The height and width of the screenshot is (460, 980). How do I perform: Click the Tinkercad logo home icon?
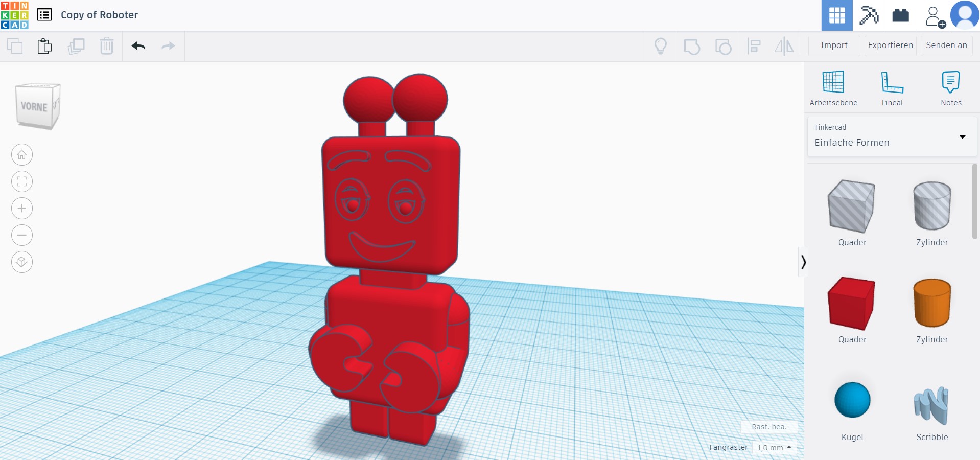[x=15, y=15]
